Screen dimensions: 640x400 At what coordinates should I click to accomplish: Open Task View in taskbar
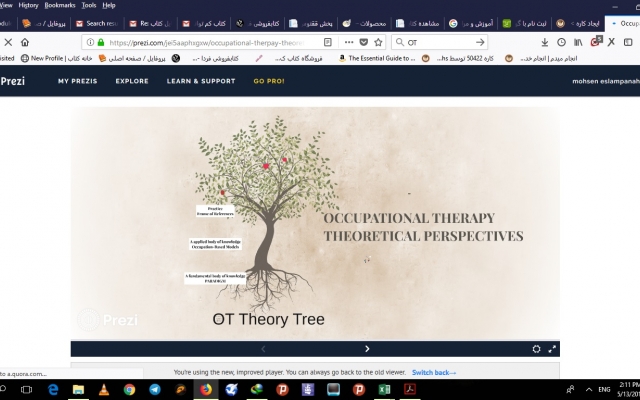click(x=27, y=389)
